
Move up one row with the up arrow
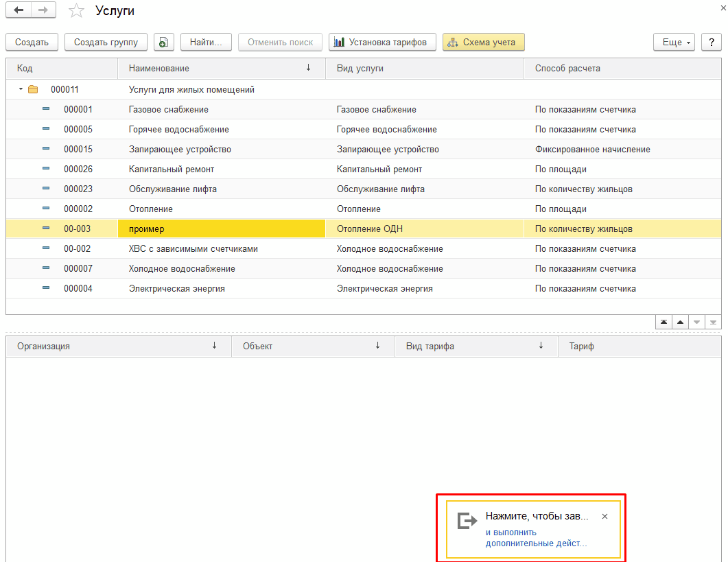[680, 322]
